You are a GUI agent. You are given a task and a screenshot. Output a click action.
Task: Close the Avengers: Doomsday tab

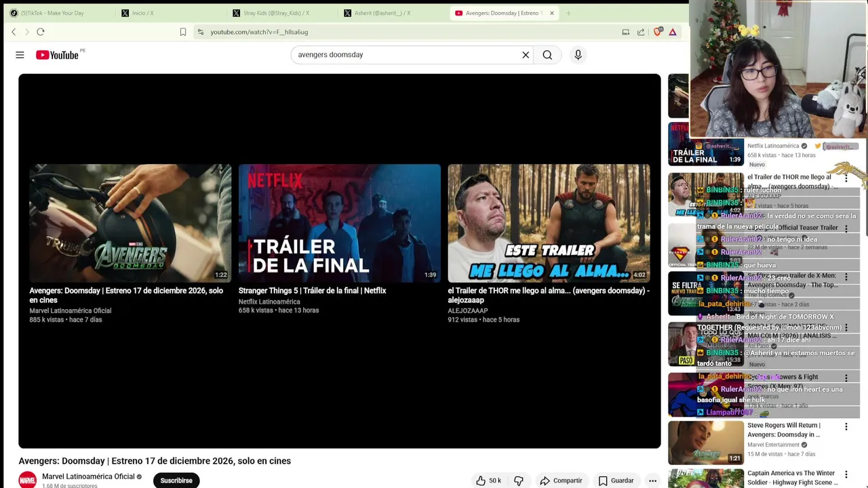552,13
